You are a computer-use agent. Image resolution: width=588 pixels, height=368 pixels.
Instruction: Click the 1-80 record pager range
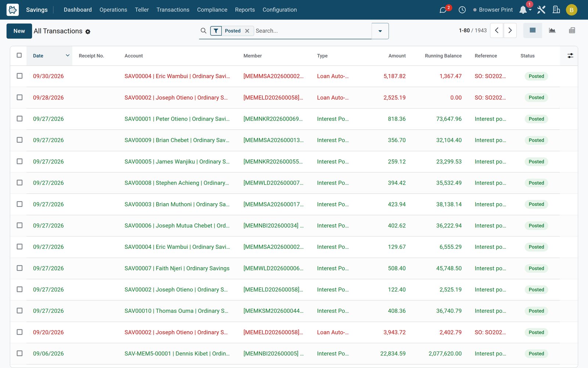click(x=464, y=31)
